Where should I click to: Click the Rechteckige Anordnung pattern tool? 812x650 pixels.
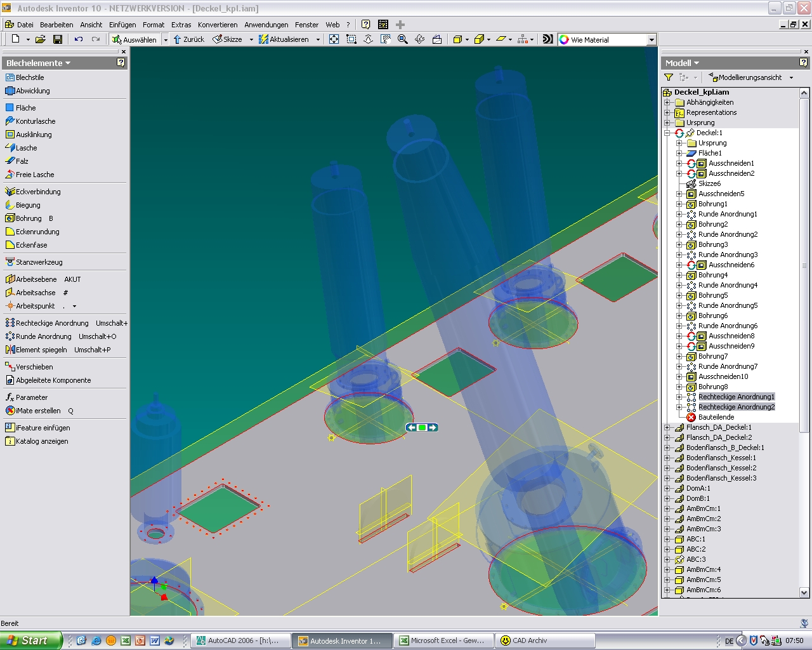pyautogui.click(x=51, y=323)
